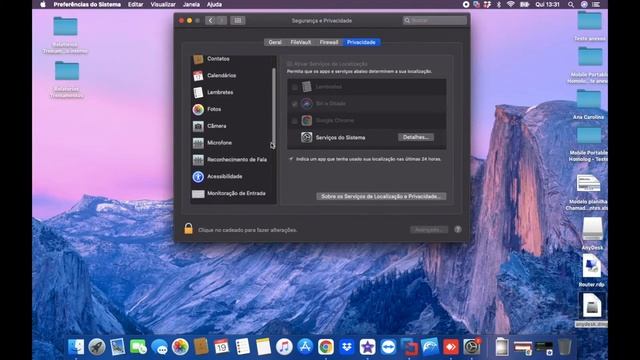Select Acessibilidade in the privacy list
The height and width of the screenshot is (360, 640).
coord(233,176)
